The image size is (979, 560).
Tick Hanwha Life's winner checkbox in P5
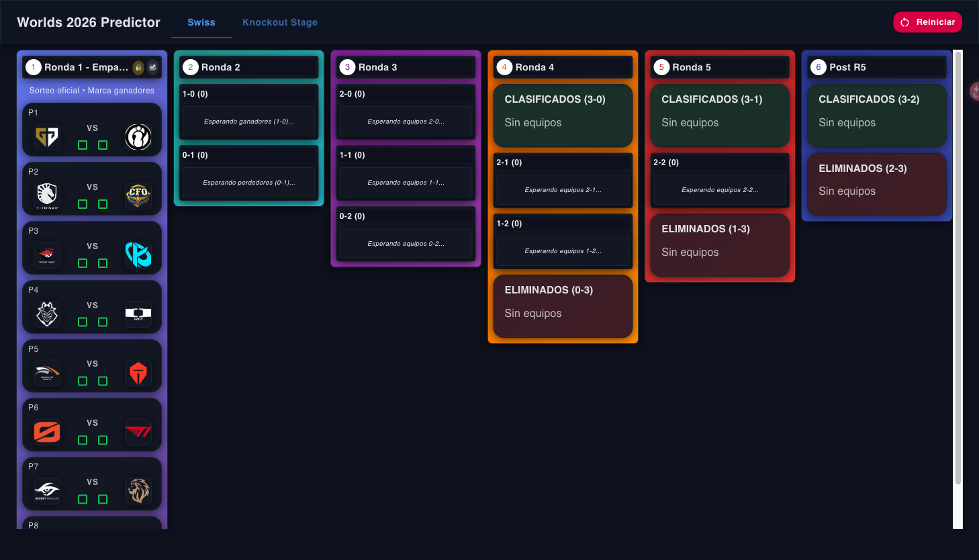pos(83,381)
